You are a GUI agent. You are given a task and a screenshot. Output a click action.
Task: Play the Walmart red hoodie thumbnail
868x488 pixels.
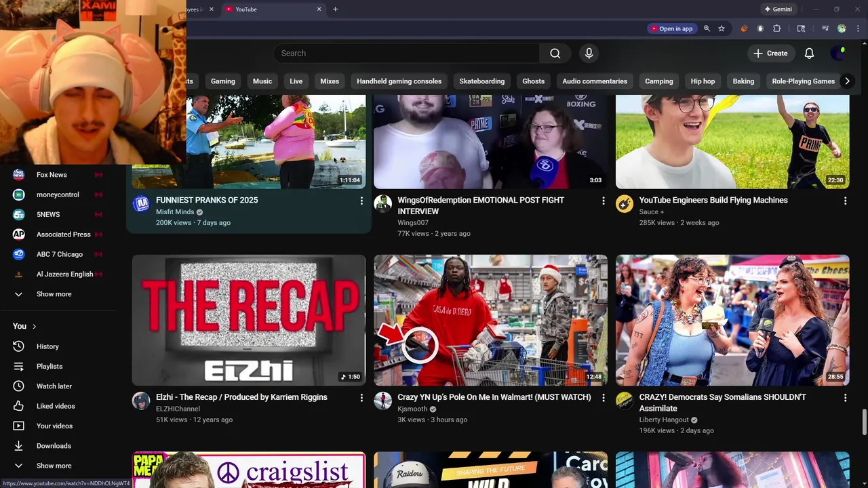[x=490, y=320]
